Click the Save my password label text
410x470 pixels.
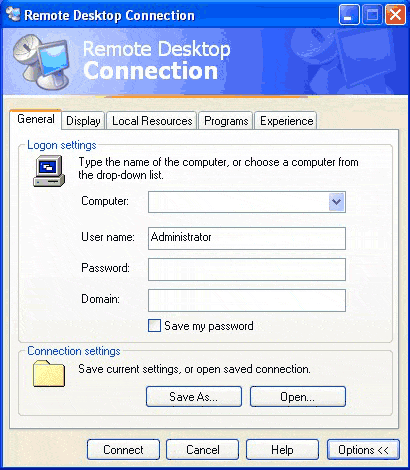point(209,326)
